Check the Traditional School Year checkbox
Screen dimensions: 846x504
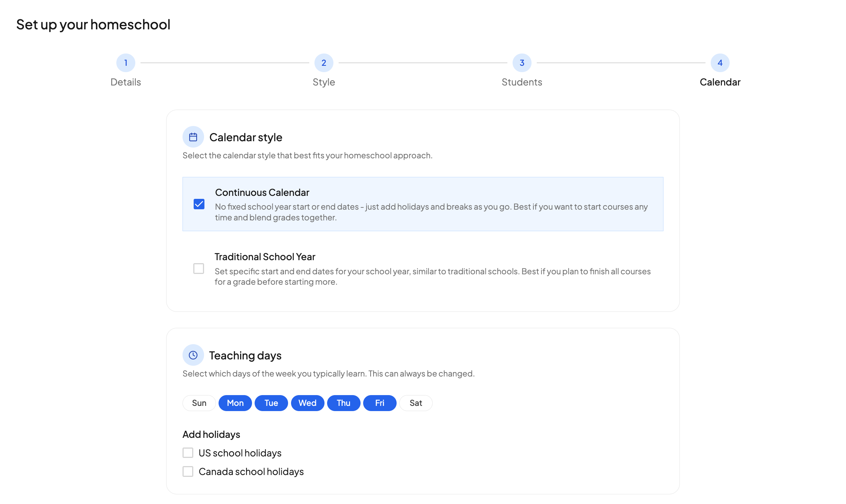pos(199,268)
